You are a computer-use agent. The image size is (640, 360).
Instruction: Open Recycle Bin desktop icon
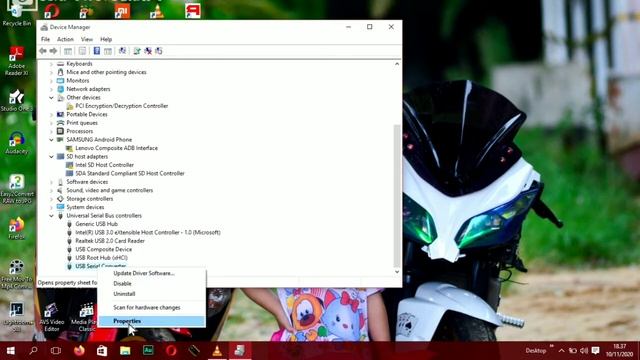click(16, 14)
